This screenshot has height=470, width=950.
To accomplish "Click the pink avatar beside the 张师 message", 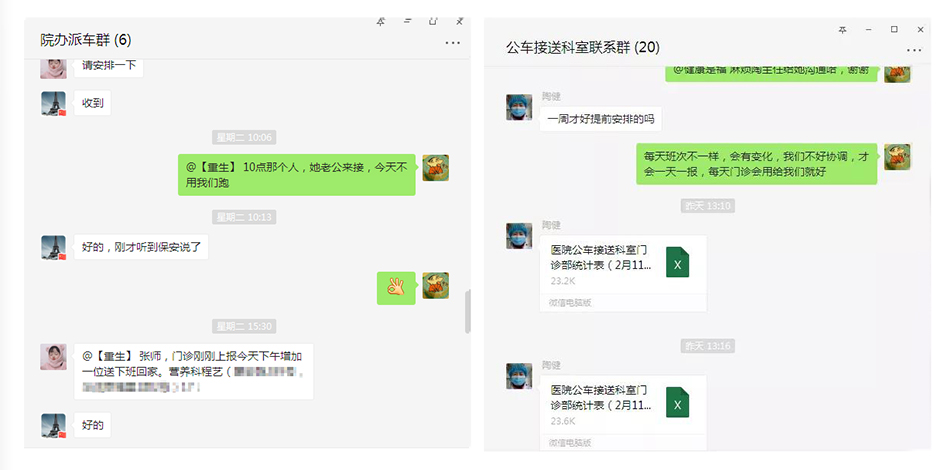I will 53,357.
